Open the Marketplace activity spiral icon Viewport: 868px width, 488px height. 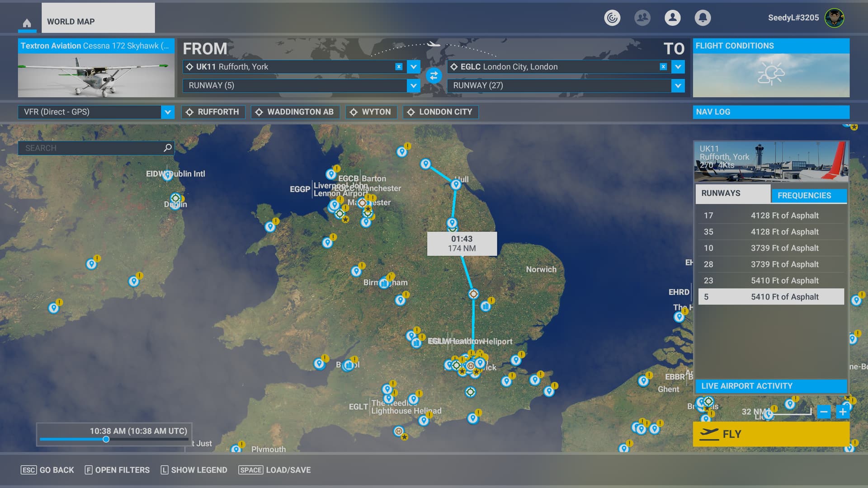[x=612, y=18]
